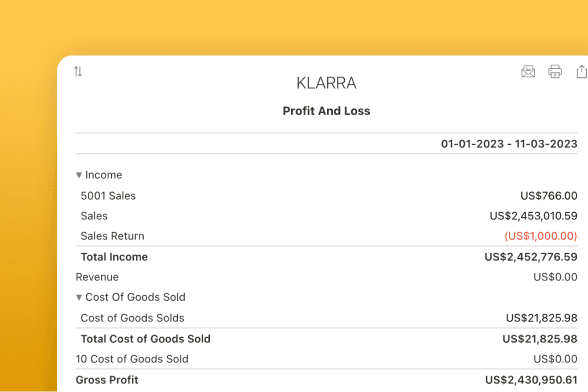This screenshot has width=588, height=392.
Task: Click the sort arrows icon
Action: pyautogui.click(x=78, y=71)
